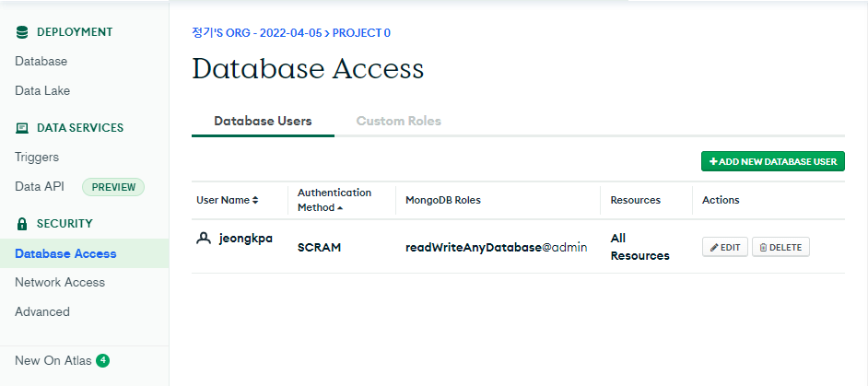Switch to the Custom Roles tab
Image resolution: width=868 pixels, height=386 pixels.
[399, 121]
